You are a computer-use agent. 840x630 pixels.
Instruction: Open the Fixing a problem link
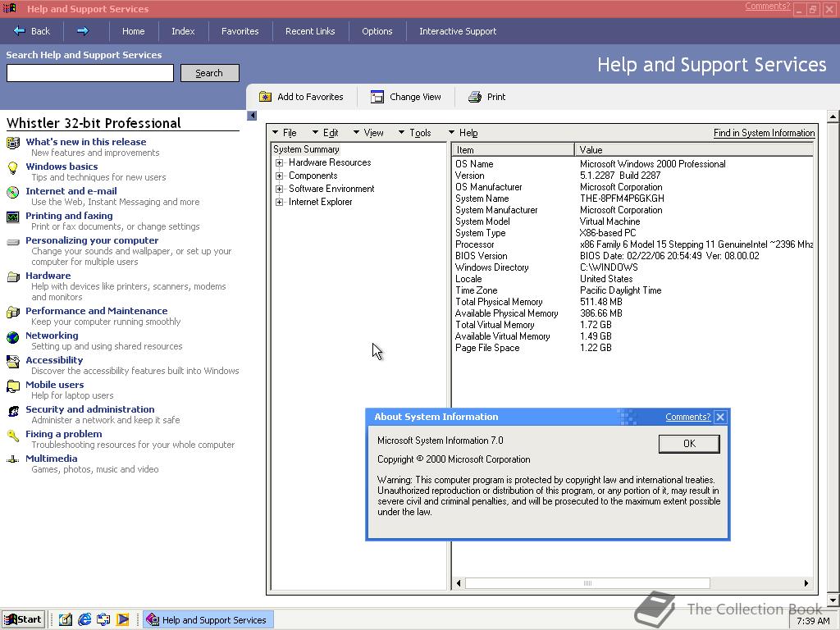(64, 434)
